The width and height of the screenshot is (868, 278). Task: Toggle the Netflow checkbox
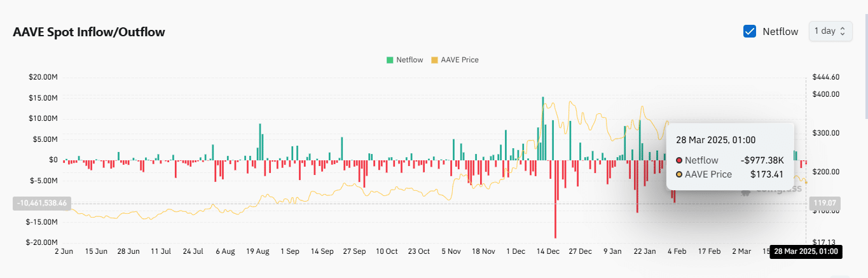pos(750,31)
